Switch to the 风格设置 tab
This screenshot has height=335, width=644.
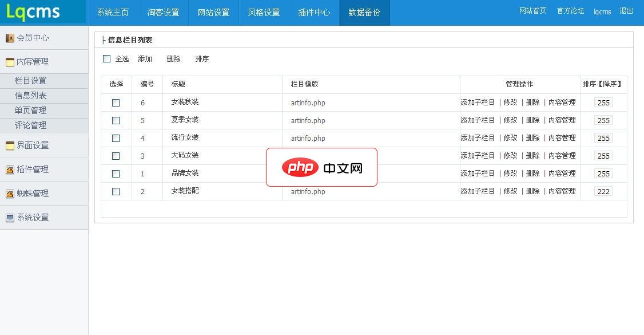[264, 11]
